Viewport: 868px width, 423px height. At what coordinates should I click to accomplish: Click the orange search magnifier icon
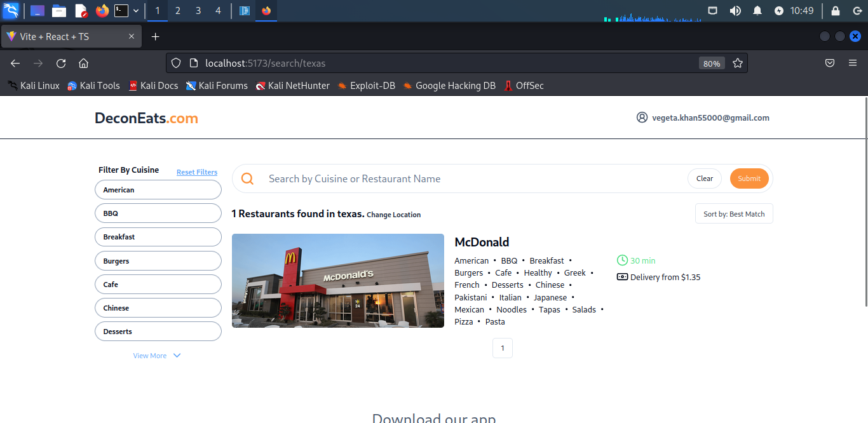pyautogui.click(x=247, y=178)
